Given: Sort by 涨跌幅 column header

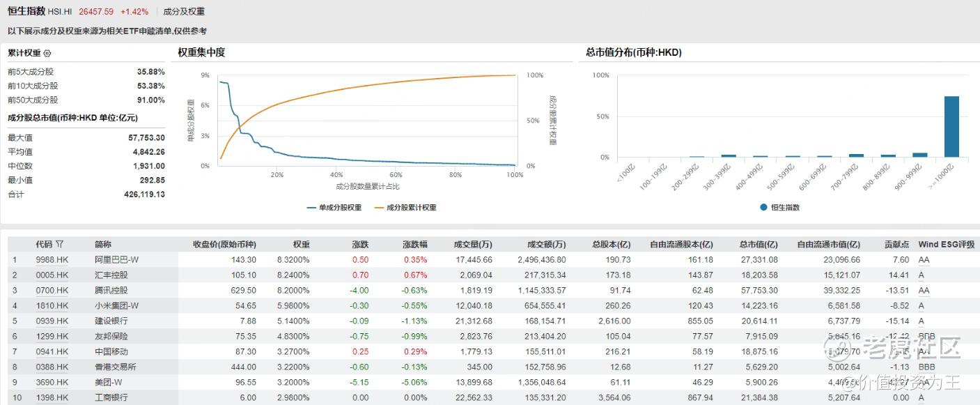Looking at the screenshot, I should [415, 244].
